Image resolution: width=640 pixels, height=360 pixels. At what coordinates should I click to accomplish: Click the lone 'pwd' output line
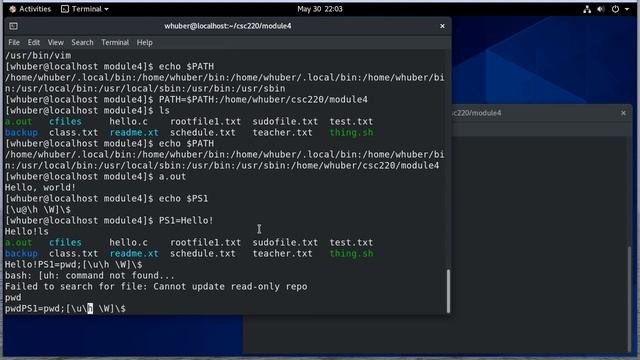(13, 298)
